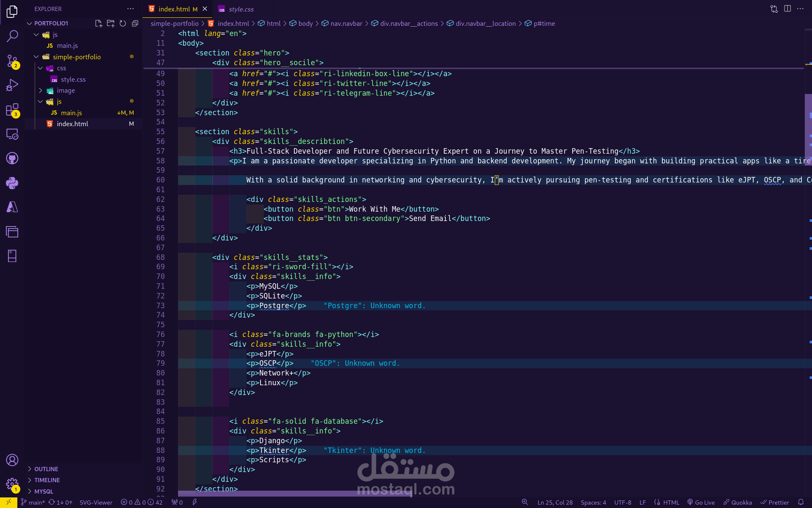Open the Source Control view
812x508 pixels.
point(12,61)
